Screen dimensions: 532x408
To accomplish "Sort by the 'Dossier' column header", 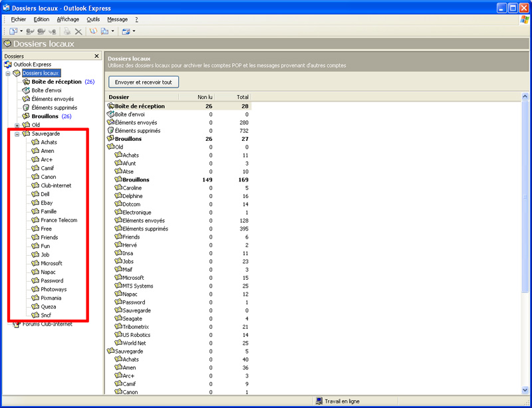I will click(x=142, y=97).
